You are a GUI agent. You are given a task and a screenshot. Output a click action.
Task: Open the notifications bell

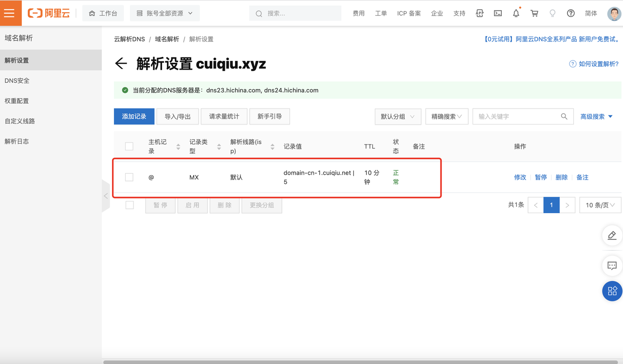pyautogui.click(x=516, y=14)
